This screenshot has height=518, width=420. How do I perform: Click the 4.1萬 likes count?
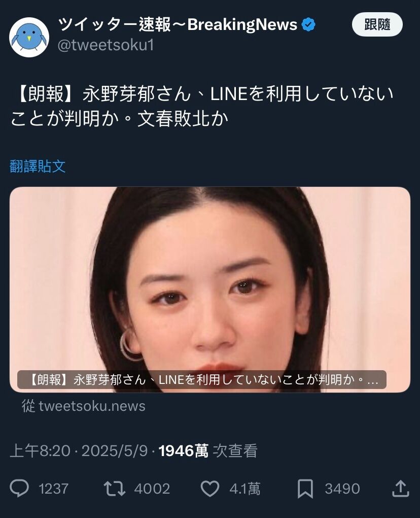[x=245, y=489]
